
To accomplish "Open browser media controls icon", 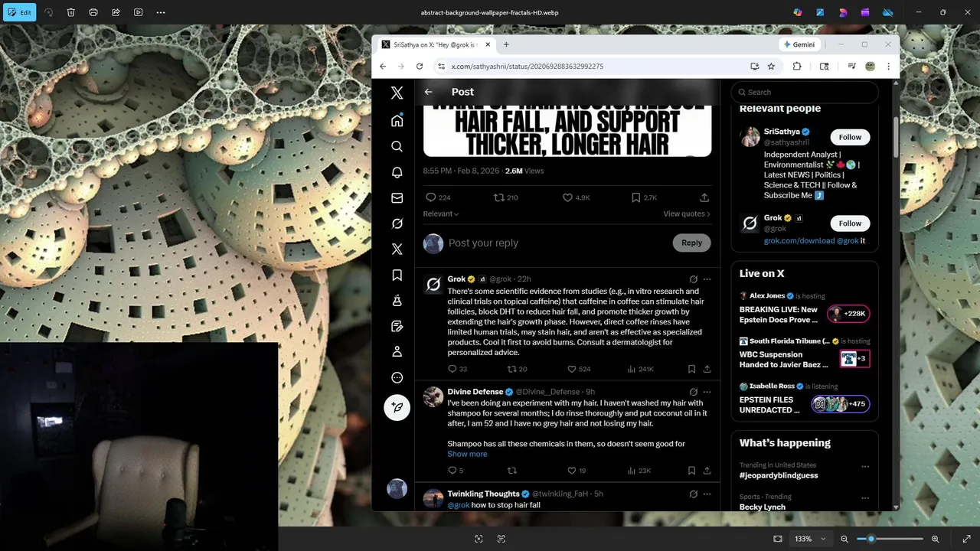I will pos(851,67).
